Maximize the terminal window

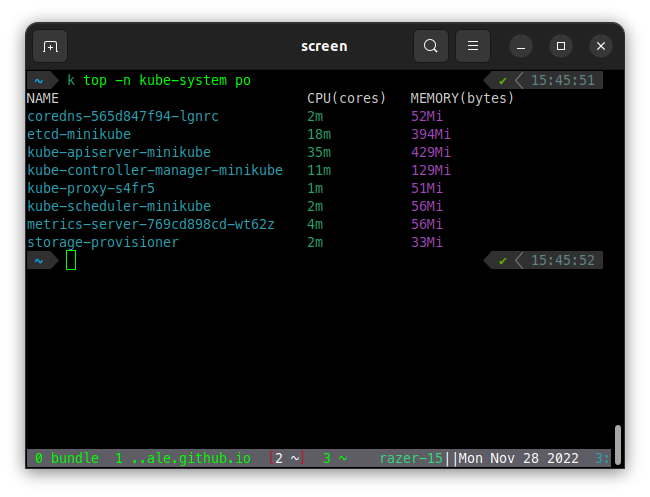(x=561, y=46)
